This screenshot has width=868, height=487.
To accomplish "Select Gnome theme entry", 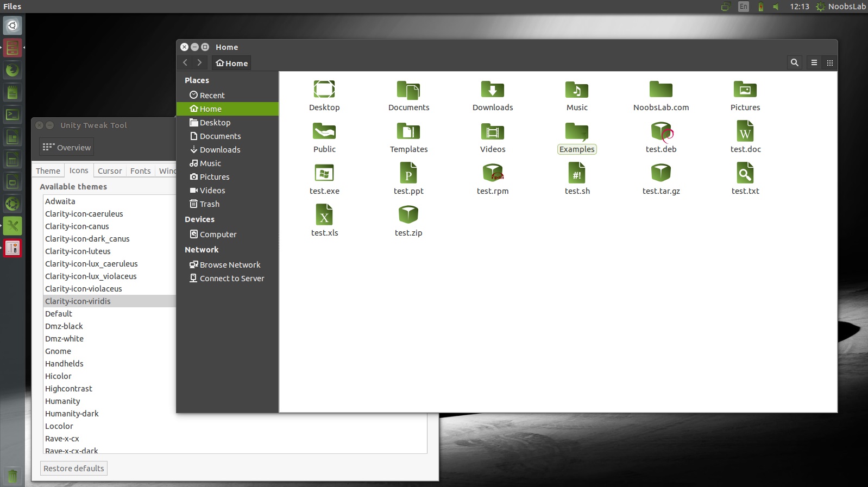I will pos(110,351).
